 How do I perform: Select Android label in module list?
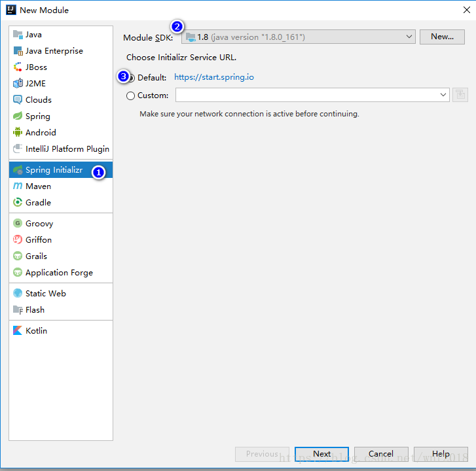coord(41,133)
